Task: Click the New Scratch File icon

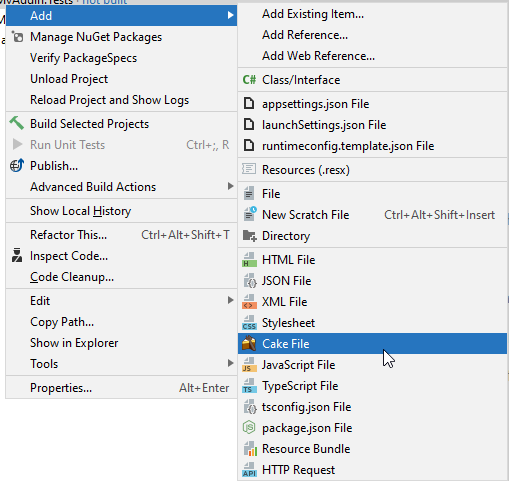Action: point(250,214)
